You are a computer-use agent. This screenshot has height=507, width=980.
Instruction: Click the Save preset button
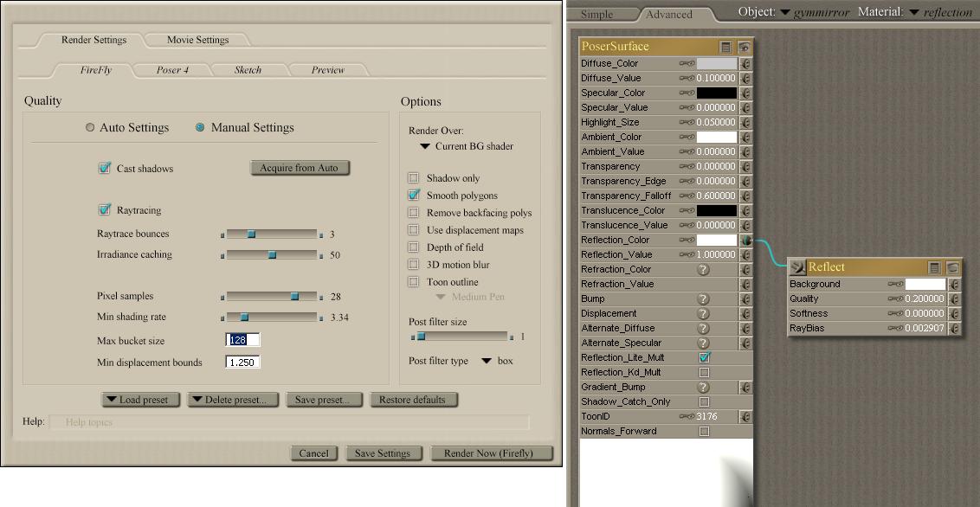tap(323, 400)
